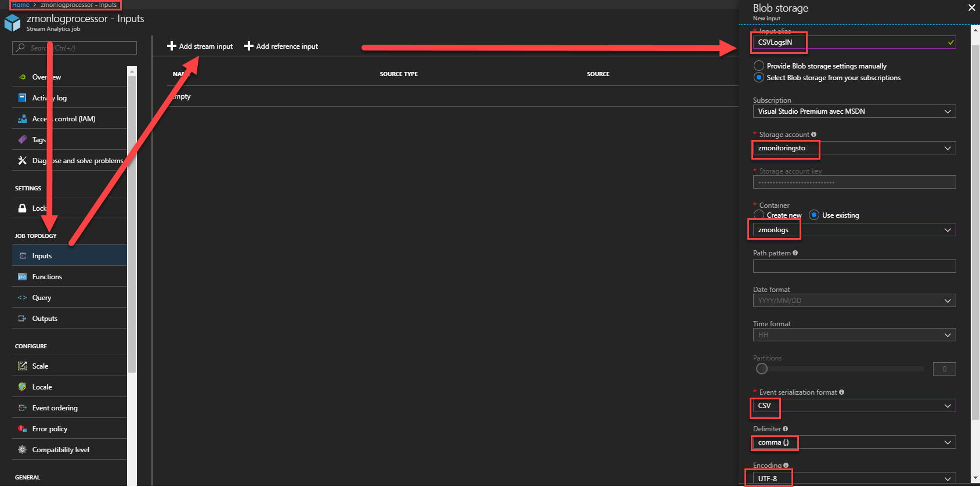This screenshot has width=980, height=487.
Task: Open the Container zmonlogs dropdown
Action: click(854, 230)
